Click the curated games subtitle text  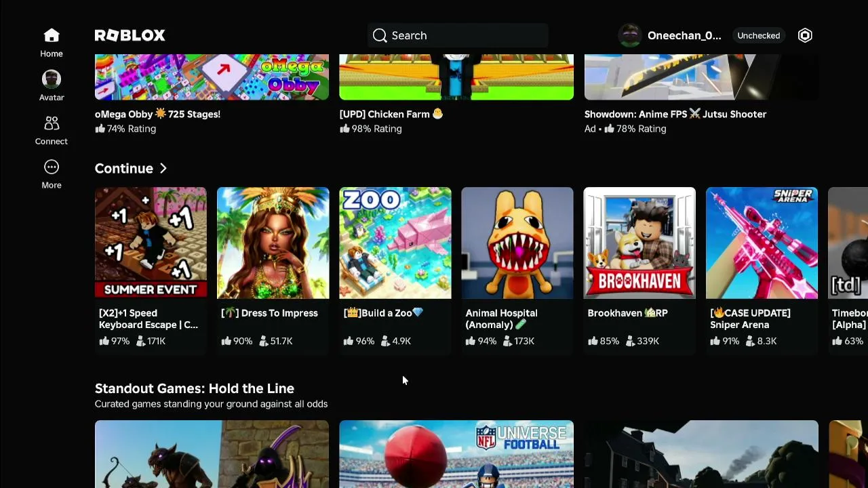pos(211,404)
